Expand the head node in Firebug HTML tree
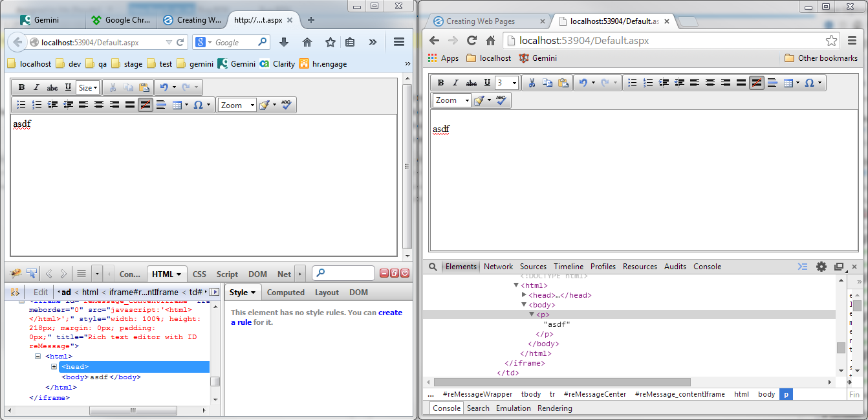The width and height of the screenshot is (868, 420). coord(54,367)
